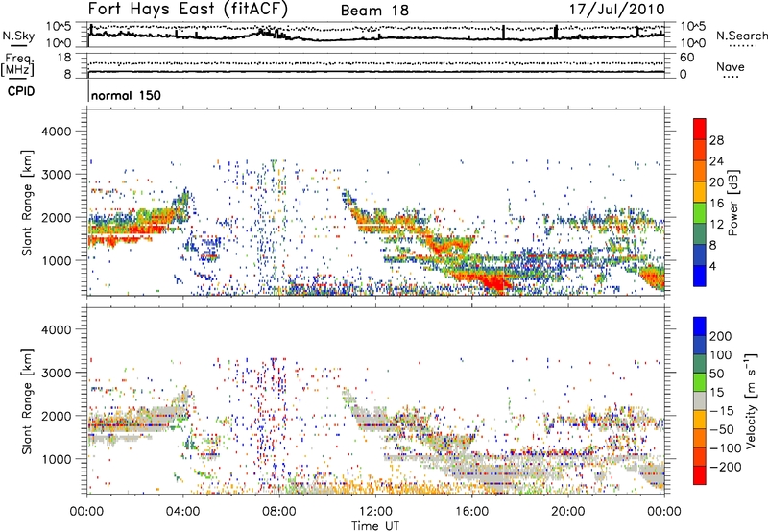Click the '28' value on power colorbar

(x=716, y=140)
